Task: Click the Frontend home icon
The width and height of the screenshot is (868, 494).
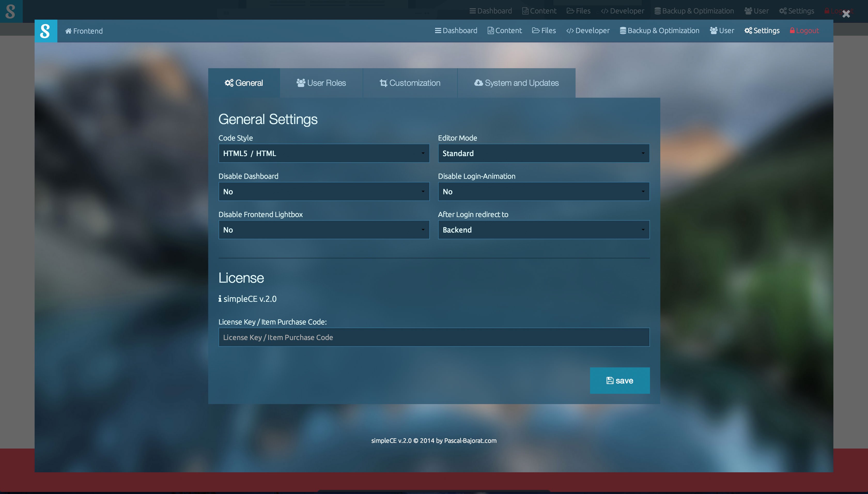Action: tap(68, 31)
